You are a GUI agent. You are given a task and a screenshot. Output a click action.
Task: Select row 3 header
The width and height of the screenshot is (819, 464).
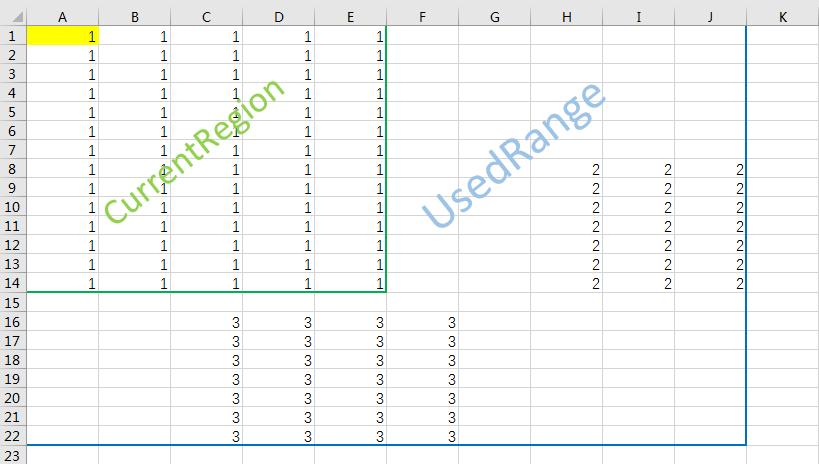13,74
